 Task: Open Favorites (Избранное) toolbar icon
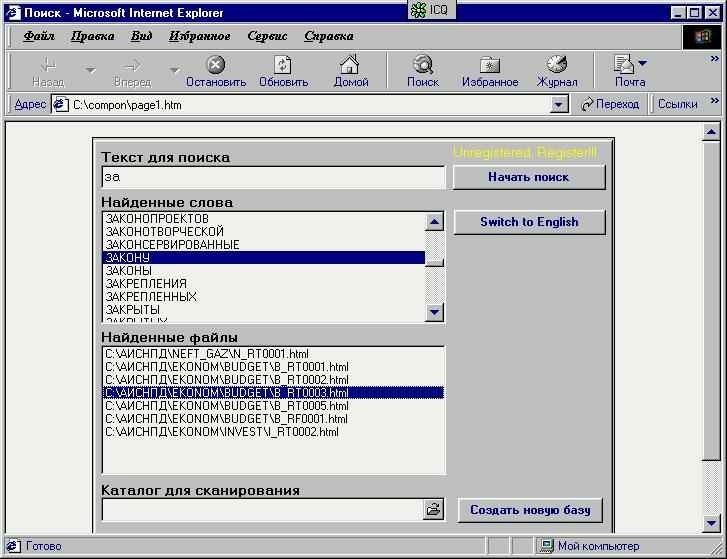coord(489,66)
